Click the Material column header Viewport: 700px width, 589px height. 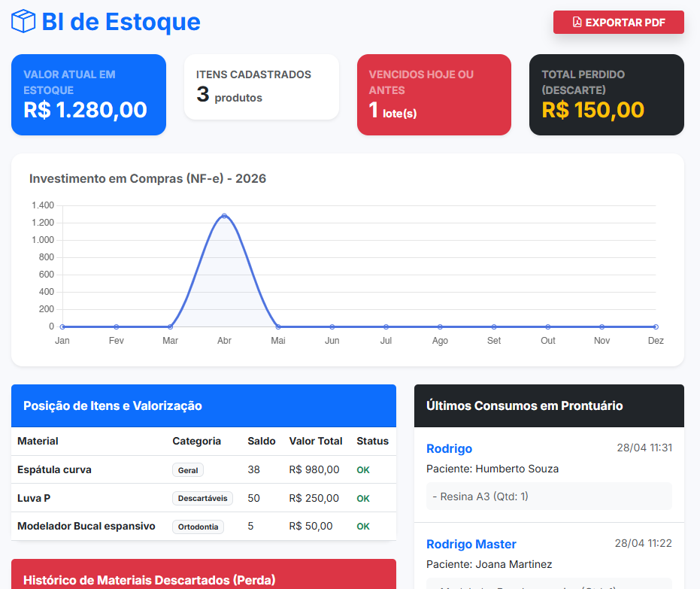coord(38,442)
